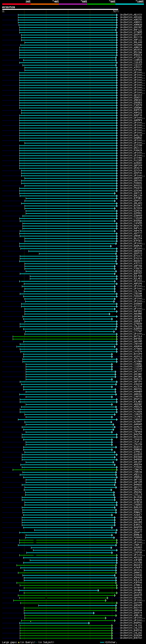The height and width of the screenshot is (644, 146).
Task: Select label UniRef100_P49669
Action: coord(131,537)
